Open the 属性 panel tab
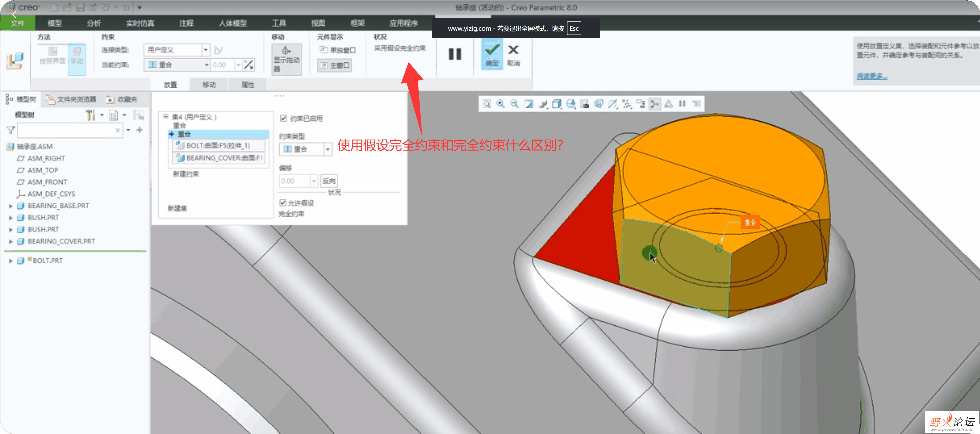The width and height of the screenshot is (980, 434). click(x=248, y=84)
